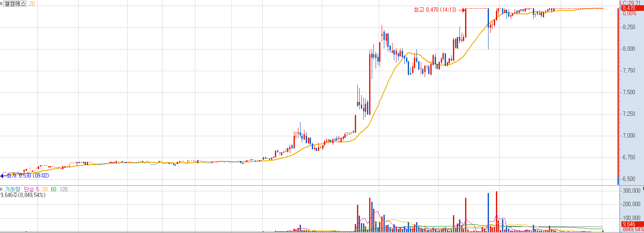
Task: Click the 100,000 volume axis label
Action: coord(632,218)
